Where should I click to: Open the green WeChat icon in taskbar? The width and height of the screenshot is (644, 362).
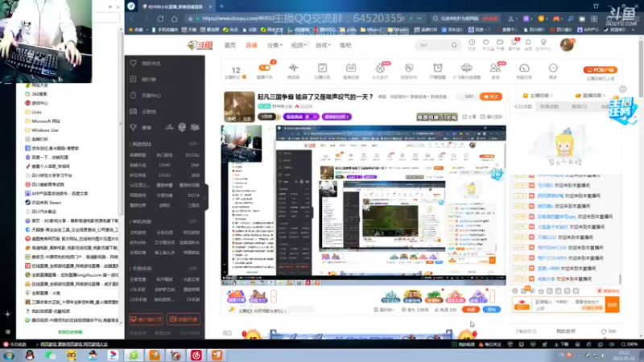(51, 356)
